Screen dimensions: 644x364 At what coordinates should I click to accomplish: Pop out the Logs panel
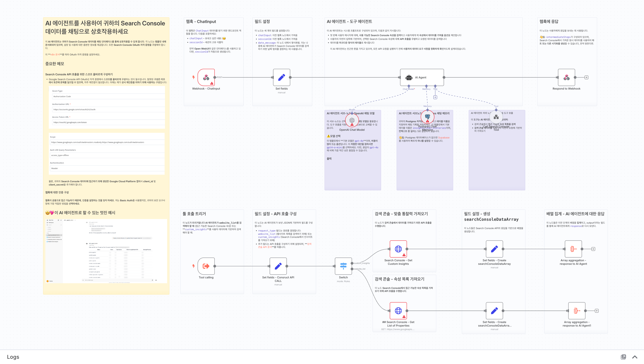click(x=623, y=357)
